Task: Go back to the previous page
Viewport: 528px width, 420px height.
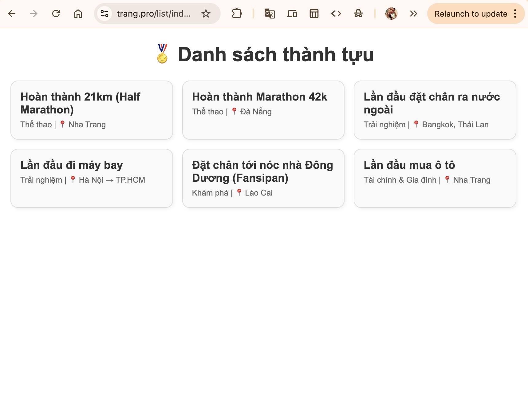Action: point(12,14)
